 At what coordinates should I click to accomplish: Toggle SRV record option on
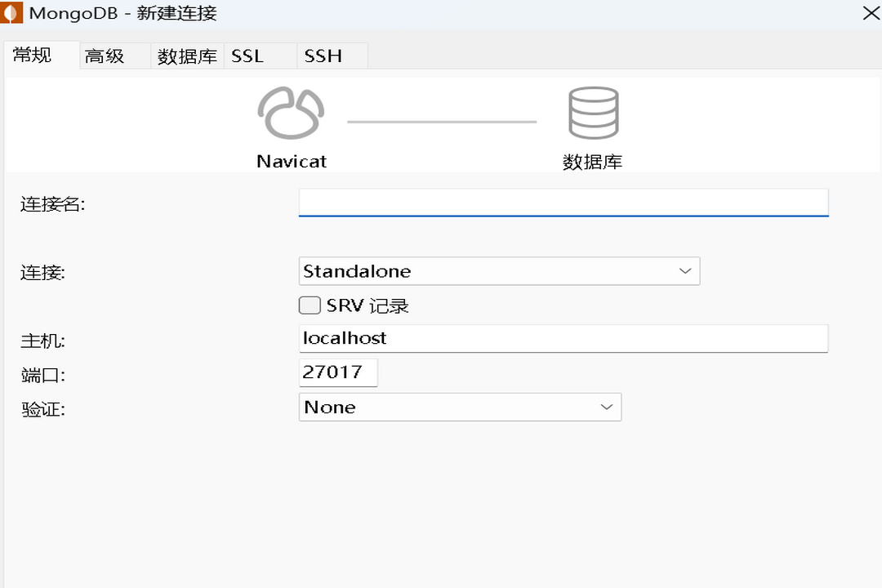pos(310,305)
